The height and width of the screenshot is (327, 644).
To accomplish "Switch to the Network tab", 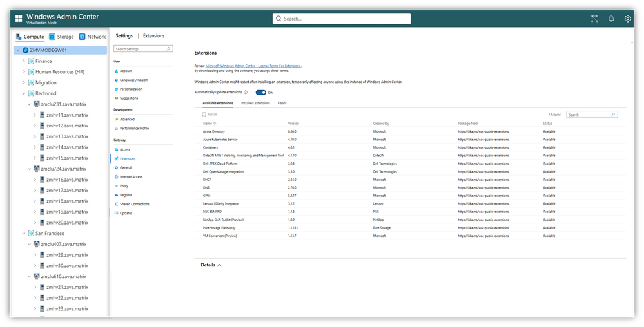I will click(x=92, y=37).
